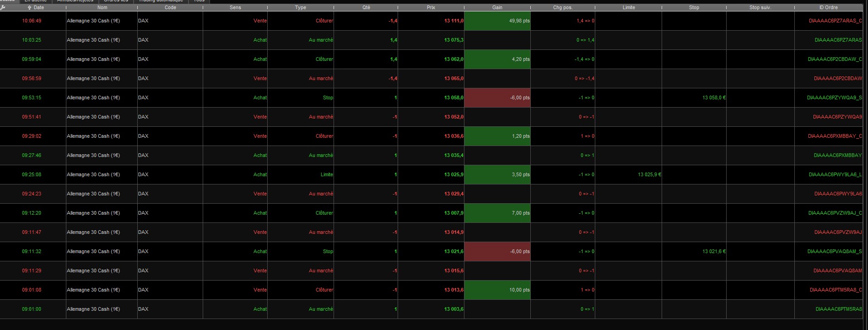This screenshot has height=330, width=868.
Task: Click the red -6,00 pts cell at 09:53:15
Action: (x=497, y=98)
